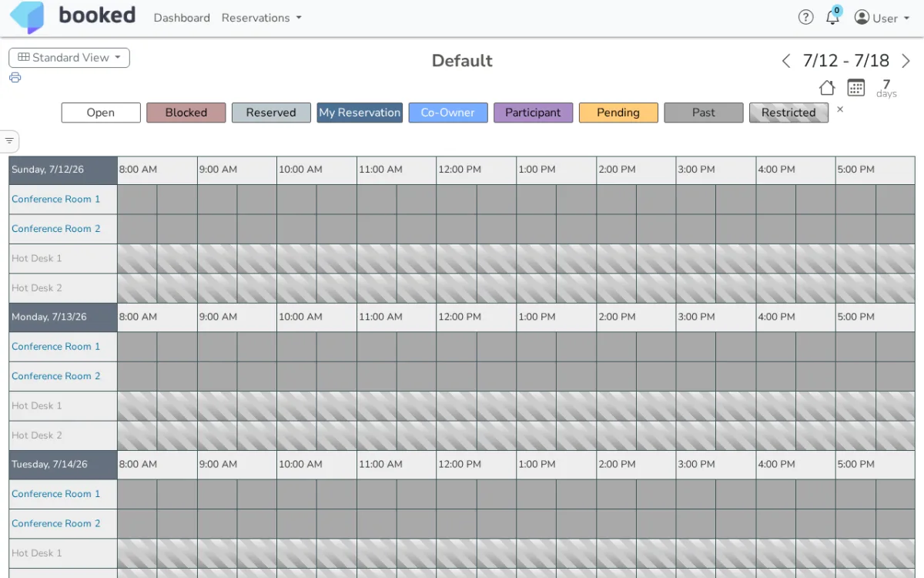Viewport: 924px width, 578px height.
Task: Open the Reservations menu
Action: coord(262,18)
